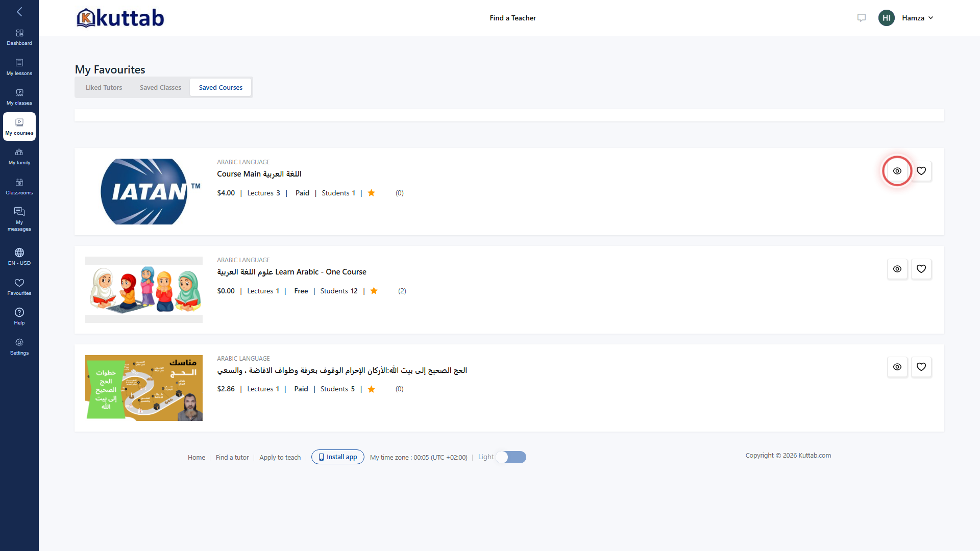The height and width of the screenshot is (551, 980).
Task: Open Find a Teacher link
Action: [512, 18]
